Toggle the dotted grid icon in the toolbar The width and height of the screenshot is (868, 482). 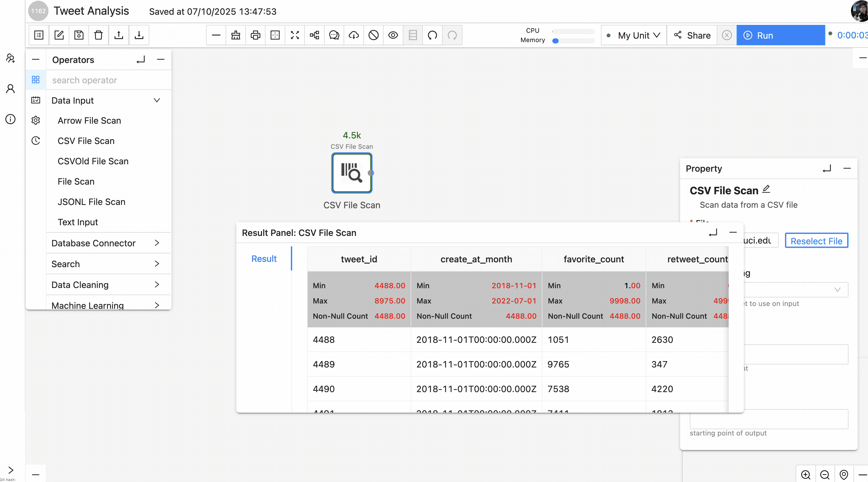[275, 35]
